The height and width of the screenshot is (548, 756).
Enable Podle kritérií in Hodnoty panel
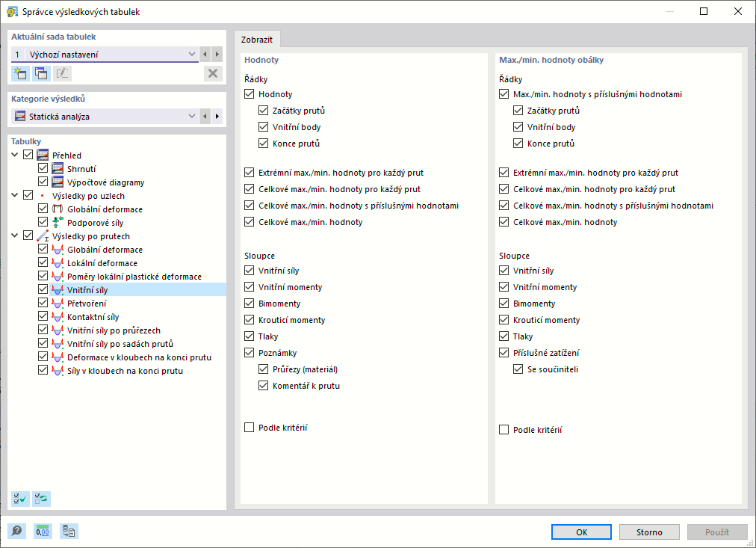[250, 428]
